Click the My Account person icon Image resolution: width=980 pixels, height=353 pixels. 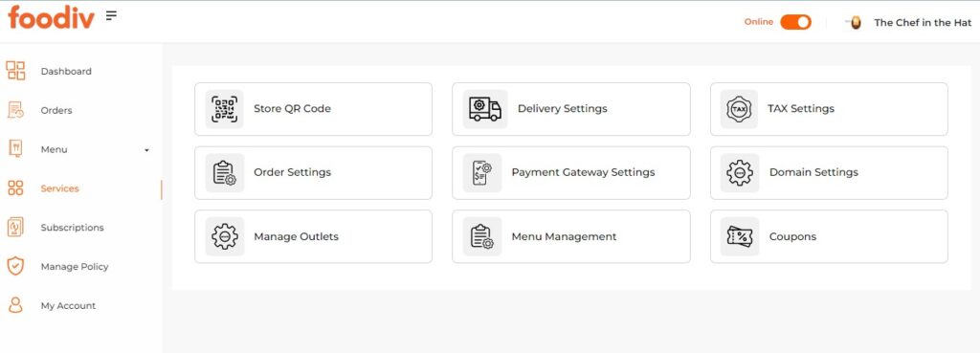tap(15, 305)
